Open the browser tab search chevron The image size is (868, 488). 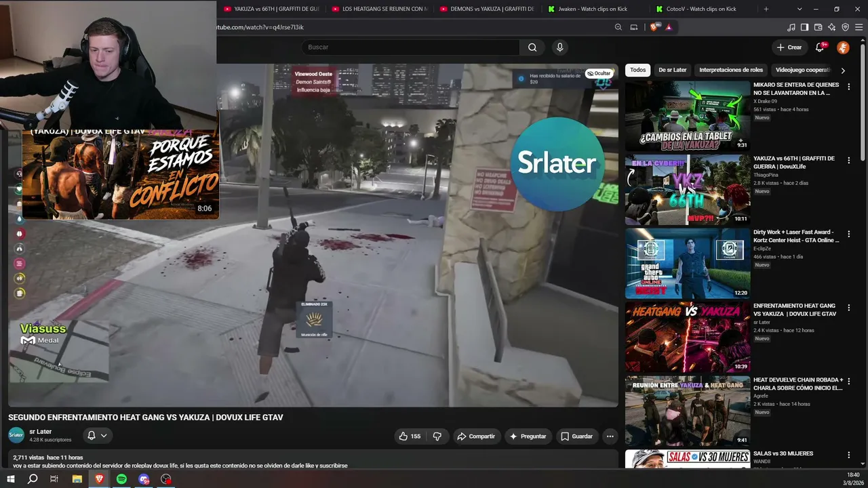coord(800,9)
